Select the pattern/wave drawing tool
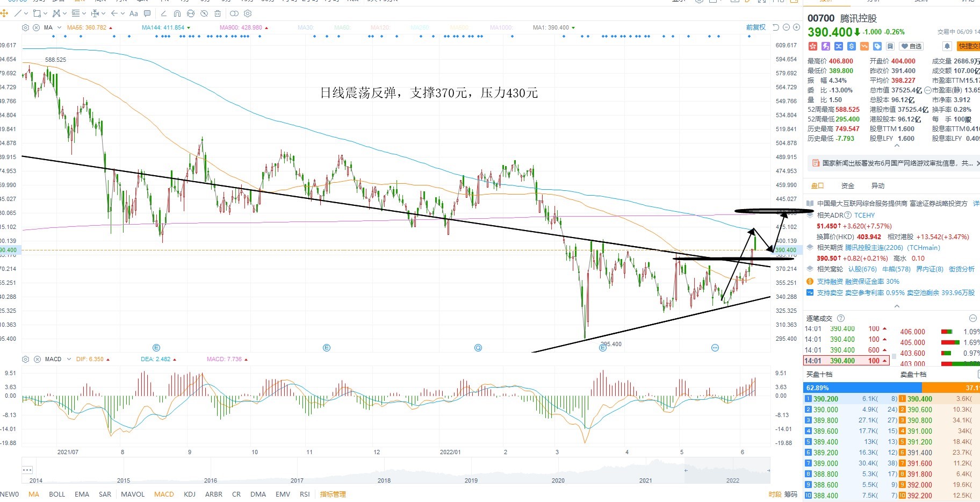This screenshot has height=502, width=980. tap(56, 13)
